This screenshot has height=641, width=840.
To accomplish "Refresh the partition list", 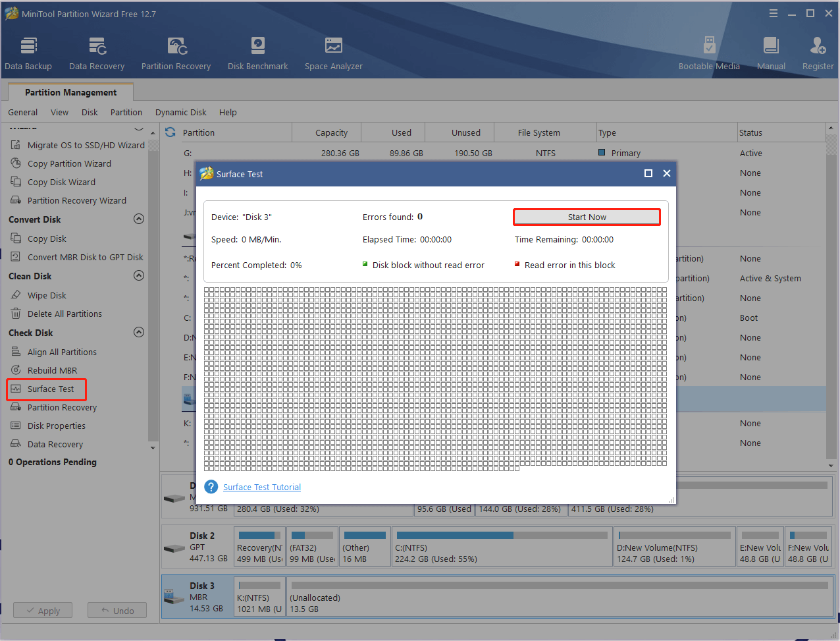I will coord(171,132).
